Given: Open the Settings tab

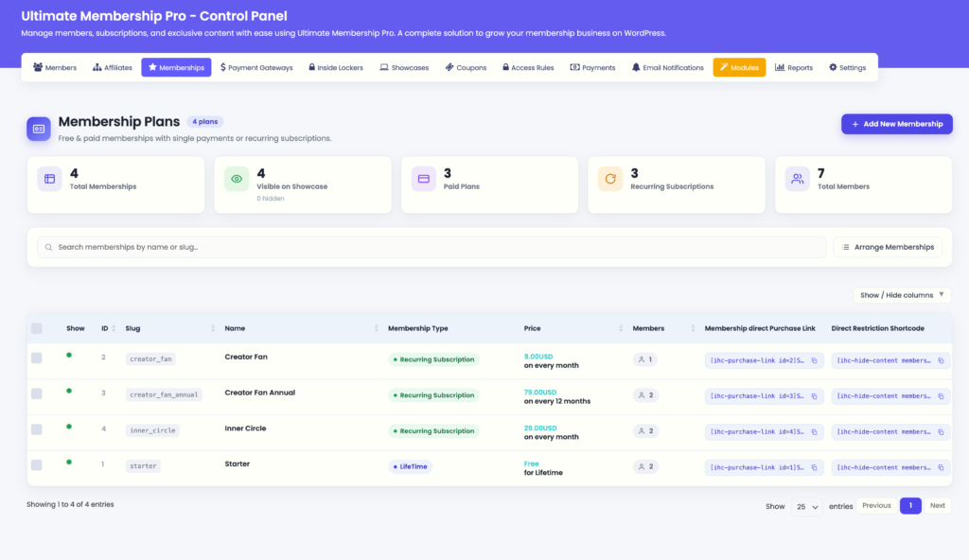Looking at the screenshot, I should point(847,67).
